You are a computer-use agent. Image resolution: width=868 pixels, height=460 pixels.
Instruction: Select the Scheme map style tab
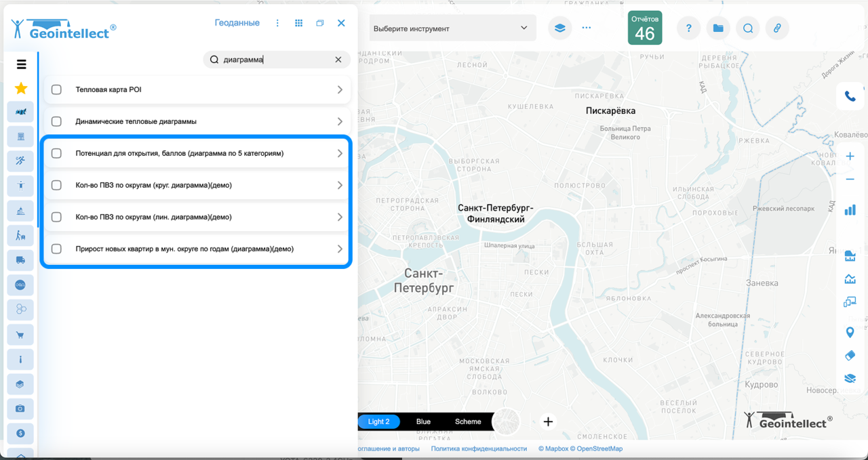pos(468,421)
